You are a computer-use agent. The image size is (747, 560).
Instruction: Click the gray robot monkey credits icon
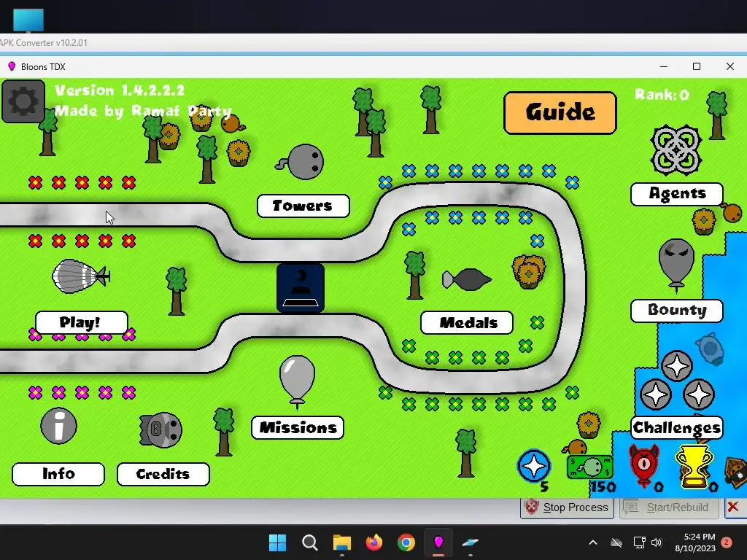point(160,430)
